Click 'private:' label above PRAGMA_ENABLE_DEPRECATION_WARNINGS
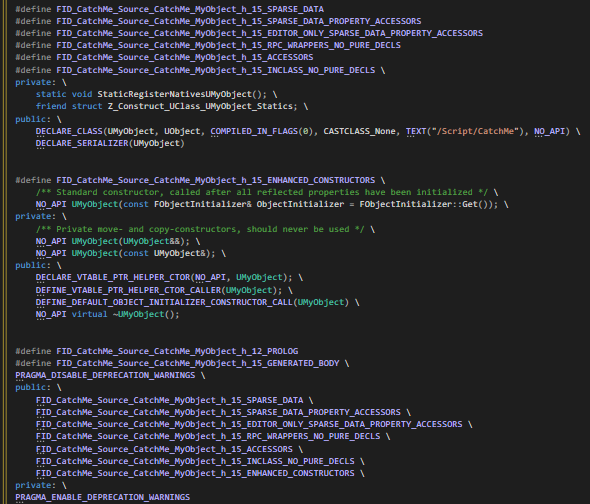Viewport: 590px width, 504px height. pos(35,485)
